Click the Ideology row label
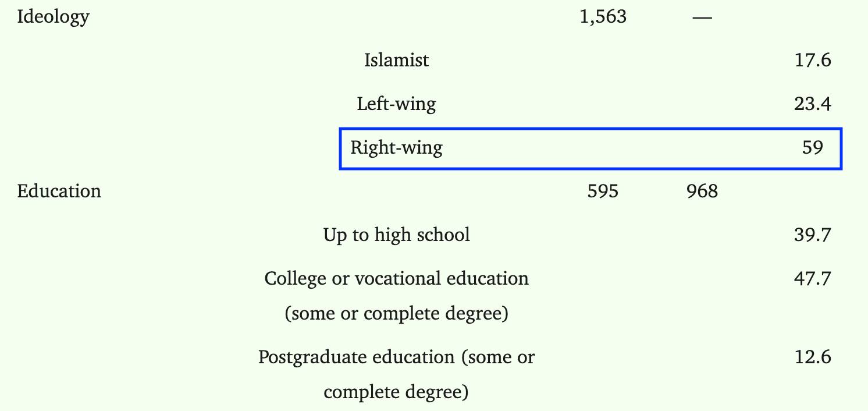This screenshot has height=411, width=868. (x=53, y=17)
